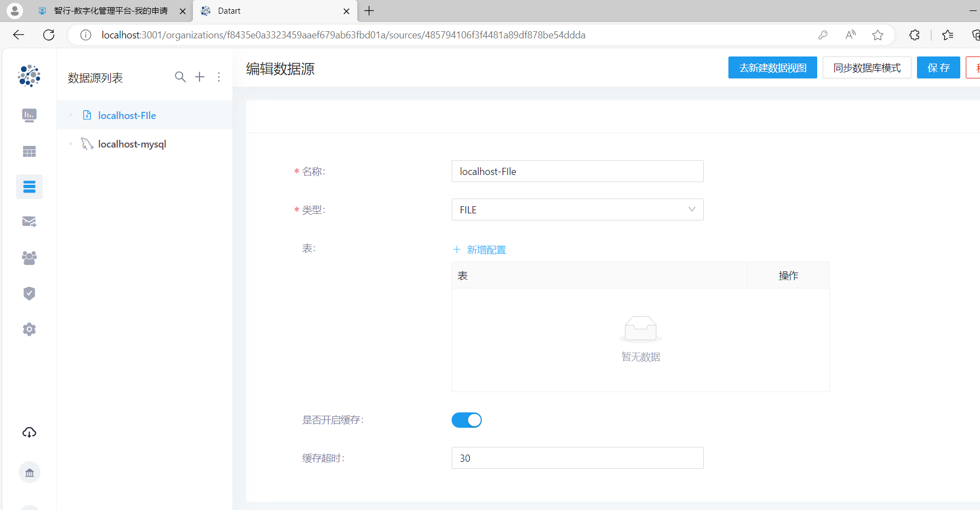This screenshot has height=510, width=980.
Task: Open the data views table icon
Action: 29,151
